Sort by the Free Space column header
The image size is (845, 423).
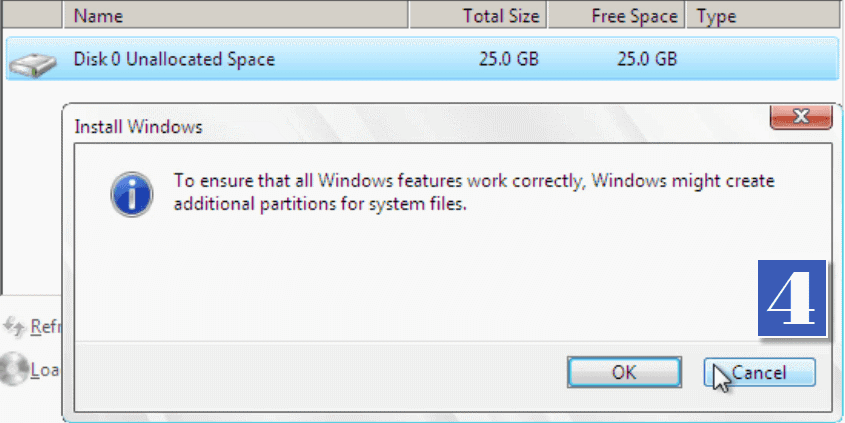click(x=617, y=16)
